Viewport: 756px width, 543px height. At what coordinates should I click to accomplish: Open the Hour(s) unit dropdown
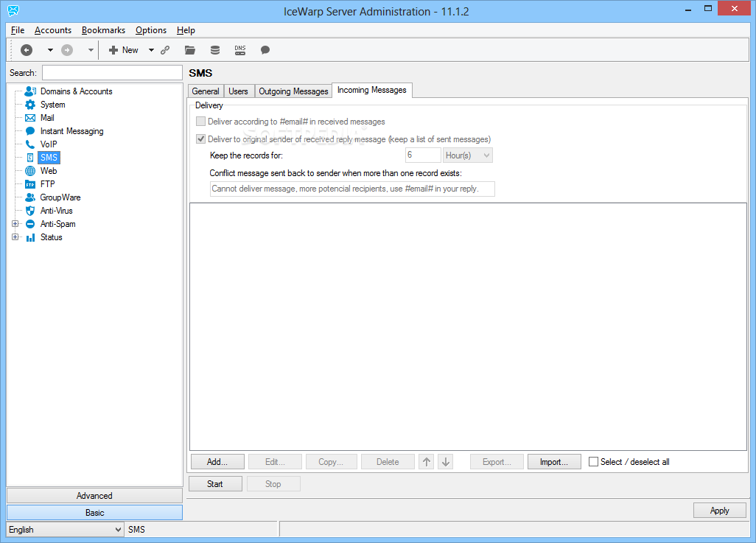[468, 155]
